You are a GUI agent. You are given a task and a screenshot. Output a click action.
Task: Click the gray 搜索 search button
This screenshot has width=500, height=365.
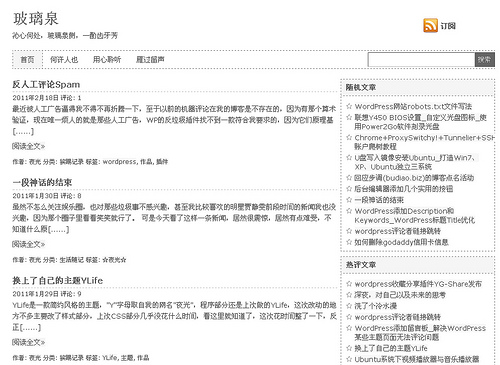click(484, 60)
